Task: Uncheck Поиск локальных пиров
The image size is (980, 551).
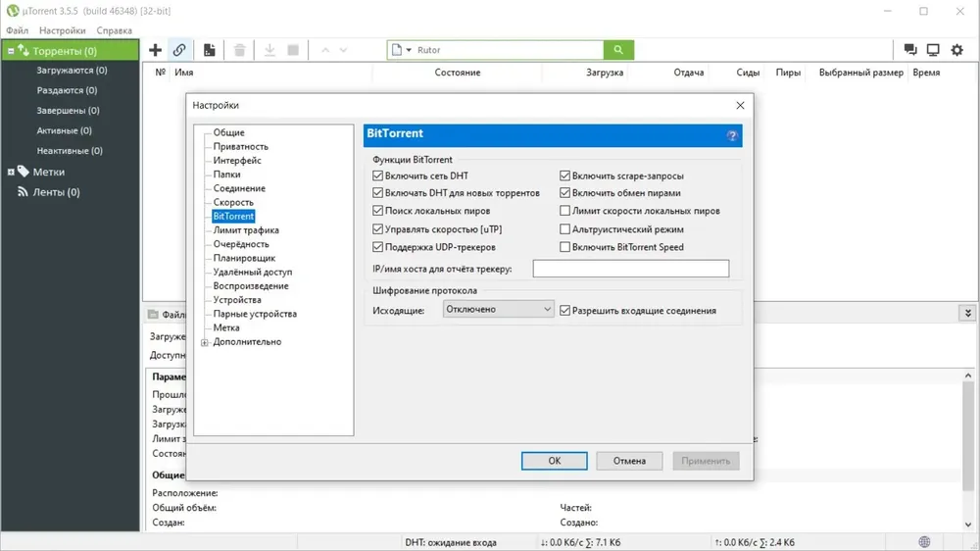Action: [377, 211]
